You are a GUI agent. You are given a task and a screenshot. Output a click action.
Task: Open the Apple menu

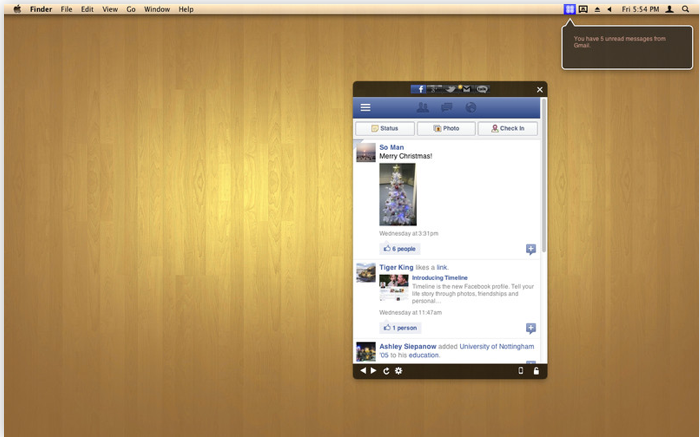17,9
